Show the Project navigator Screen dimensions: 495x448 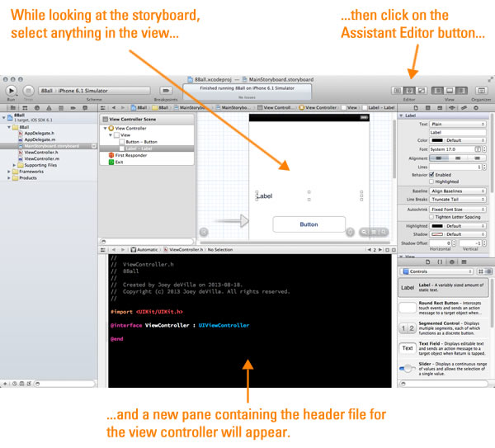[12, 108]
